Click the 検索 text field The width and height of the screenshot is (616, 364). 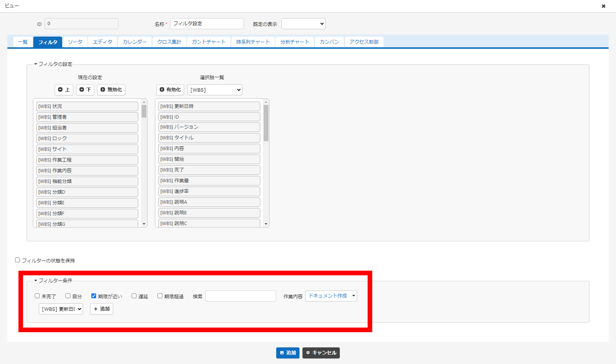tap(241, 296)
